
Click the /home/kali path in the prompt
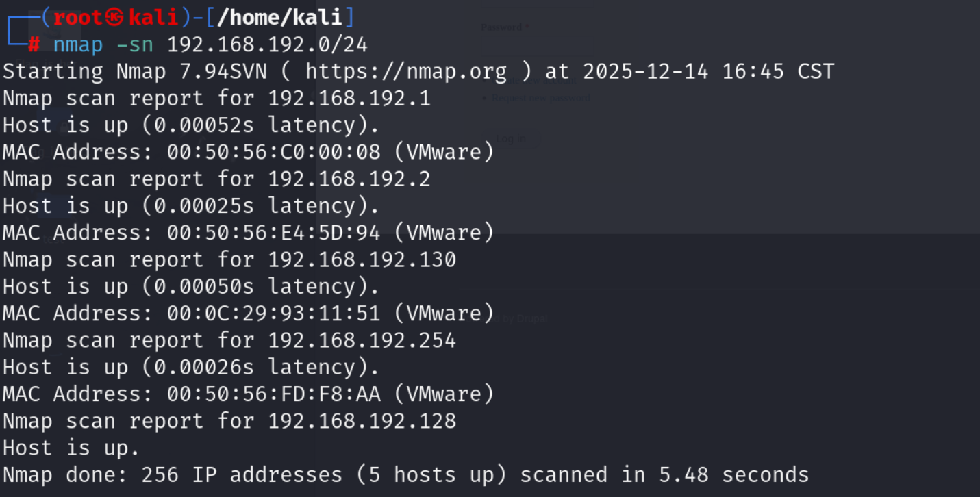279,17
